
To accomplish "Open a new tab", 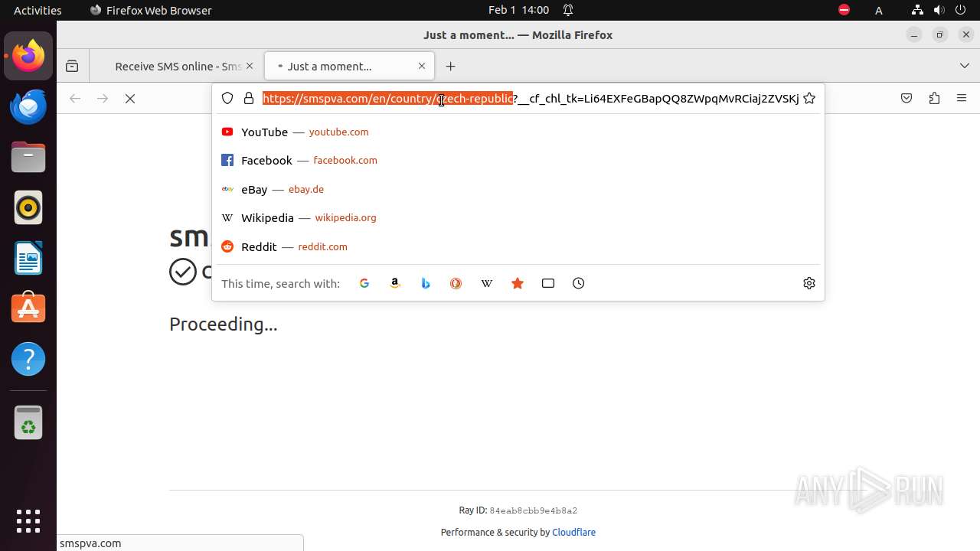I will (x=451, y=67).
